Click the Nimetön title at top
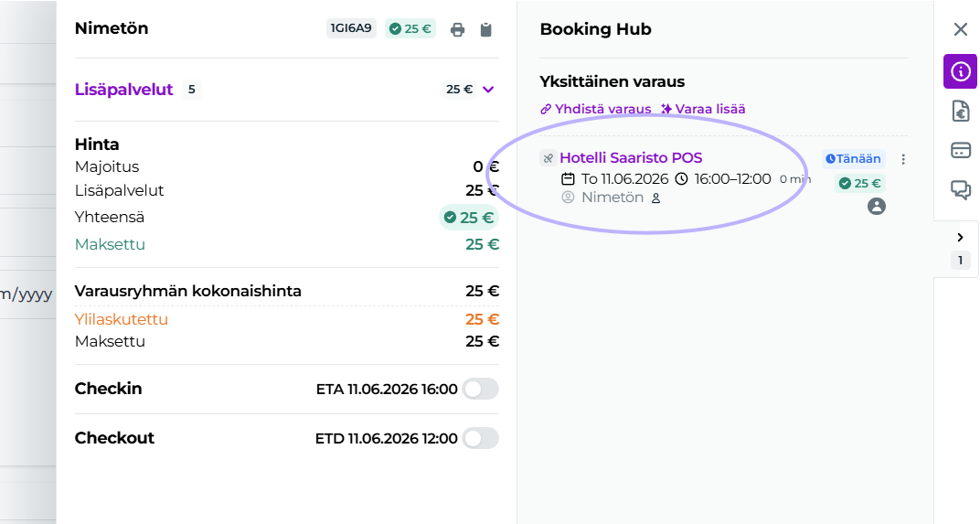This screenshot has width=980, height=524. [x=112, y=28]
